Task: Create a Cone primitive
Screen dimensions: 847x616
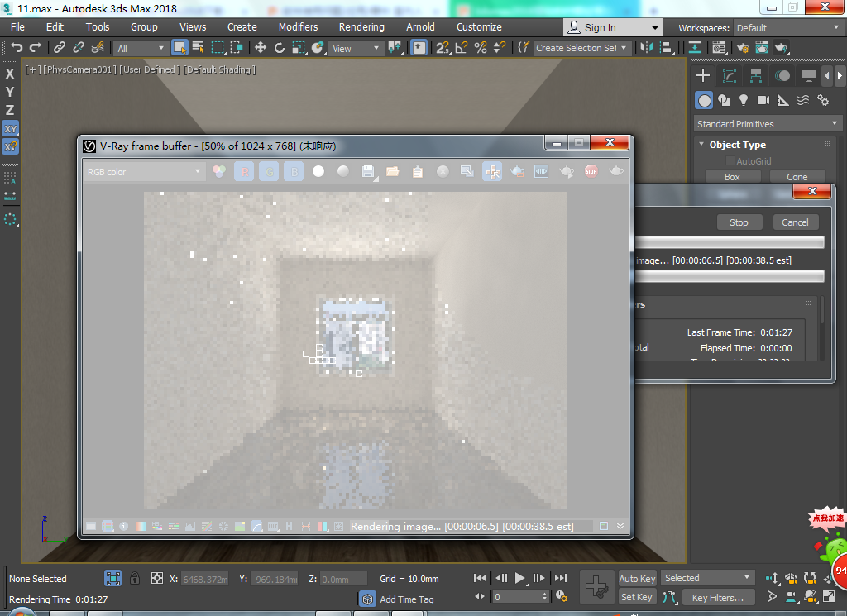Action: 797,177
